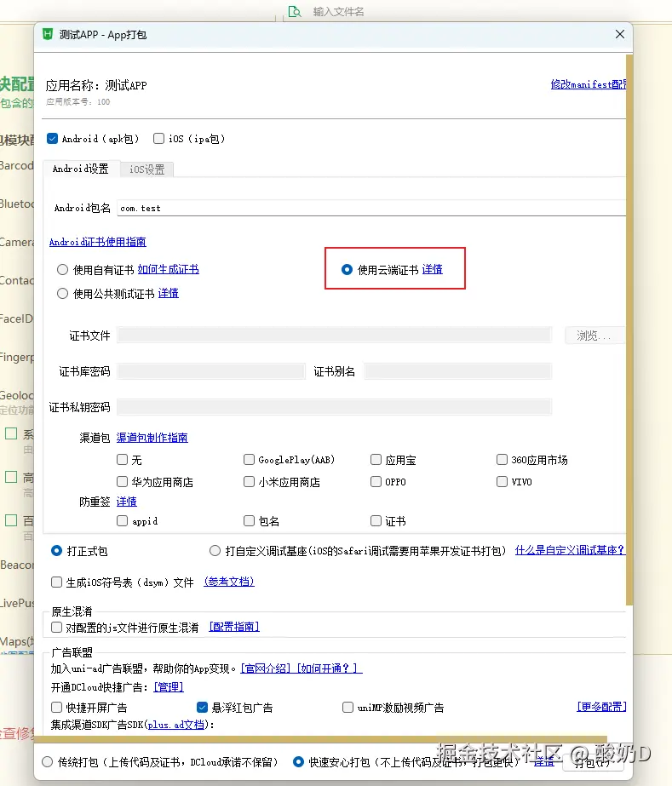Uncheck the 悬浮红包广告 checkbox
Viewport: 672px width, 786px height.
point(202,708)
